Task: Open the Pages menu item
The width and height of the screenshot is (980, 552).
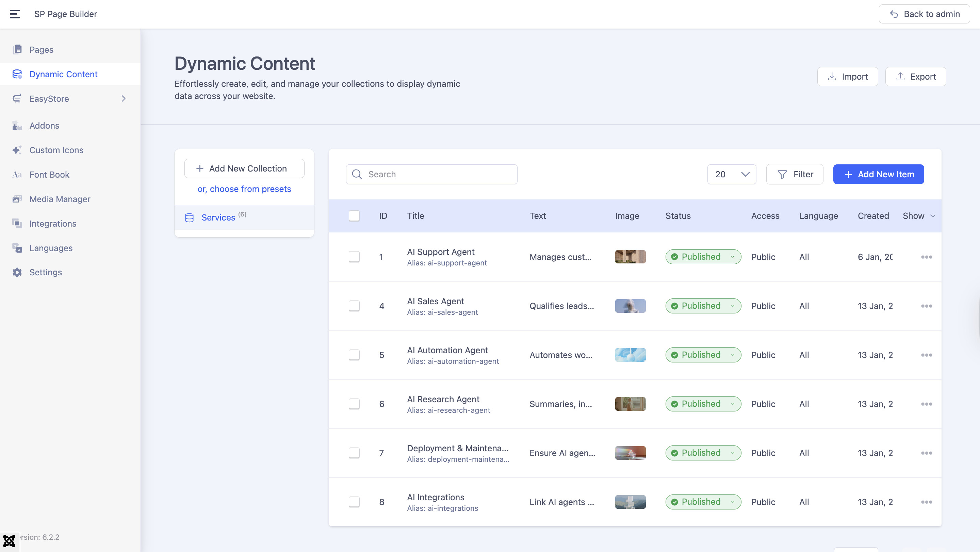Action: (x=41, y=50)
